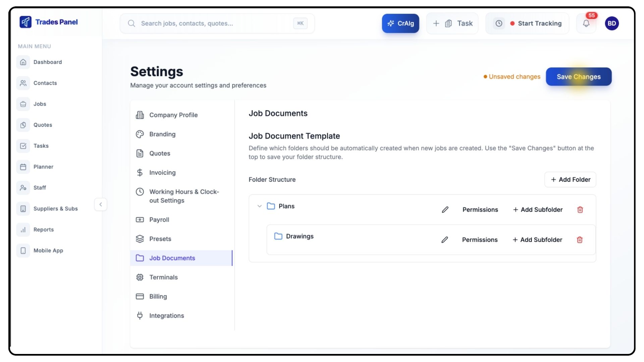This screenshot has width=644, height=362.
Task: Click Save Changes button
Action: point(579,77)
